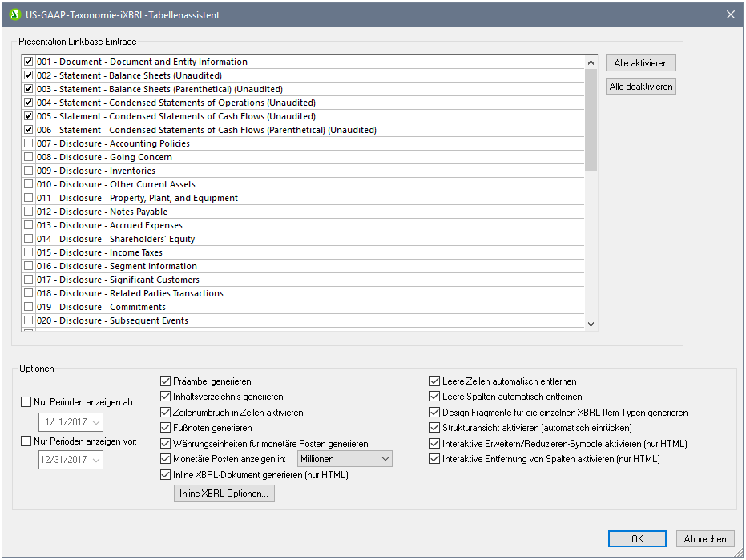
Task: Enable the 007 Disclosure Accounting Policies checkbox
Action: coord(29,143)
